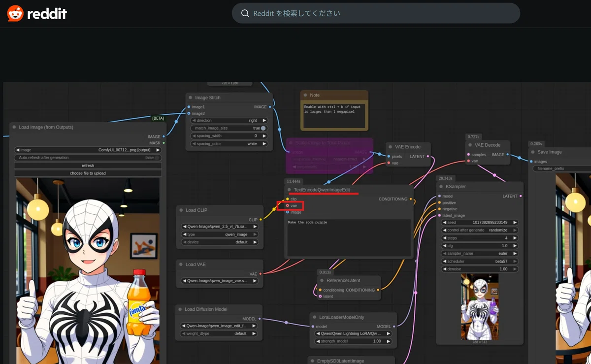Open the type qwen_image selector
Image resolution: width=591 pixels, height=364 pixels.
(220, 234)
